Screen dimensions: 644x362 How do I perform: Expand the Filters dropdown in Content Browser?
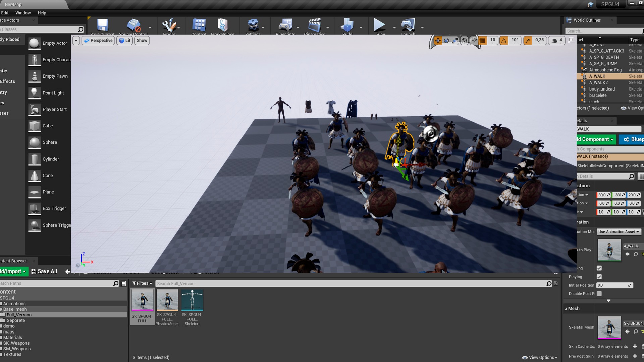pos(142,283)
